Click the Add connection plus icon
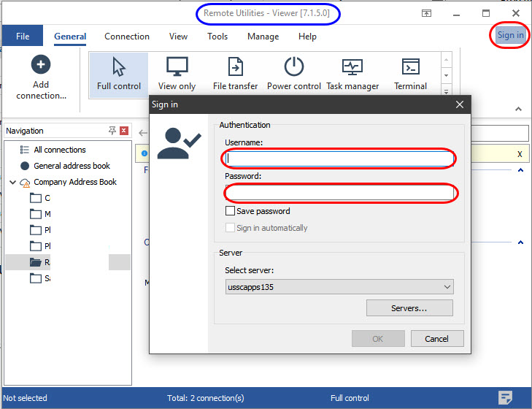This screenshot has width=532, height=409. (x=41, y=65)
